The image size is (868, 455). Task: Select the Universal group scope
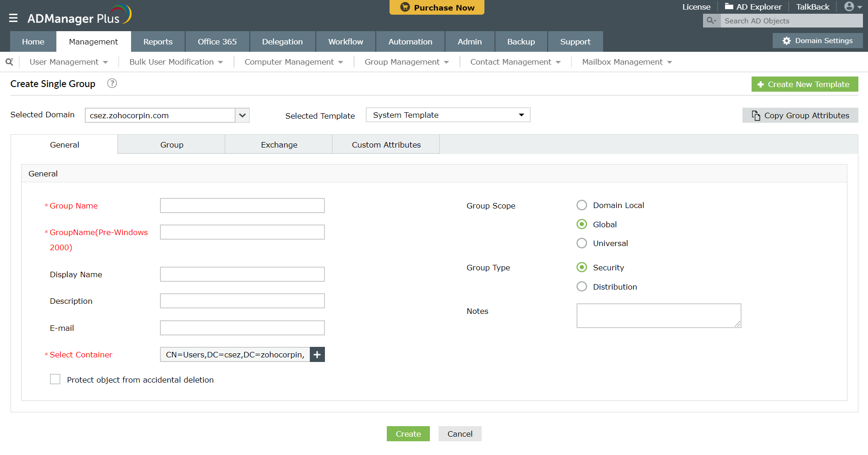click(x=582, y=243)
